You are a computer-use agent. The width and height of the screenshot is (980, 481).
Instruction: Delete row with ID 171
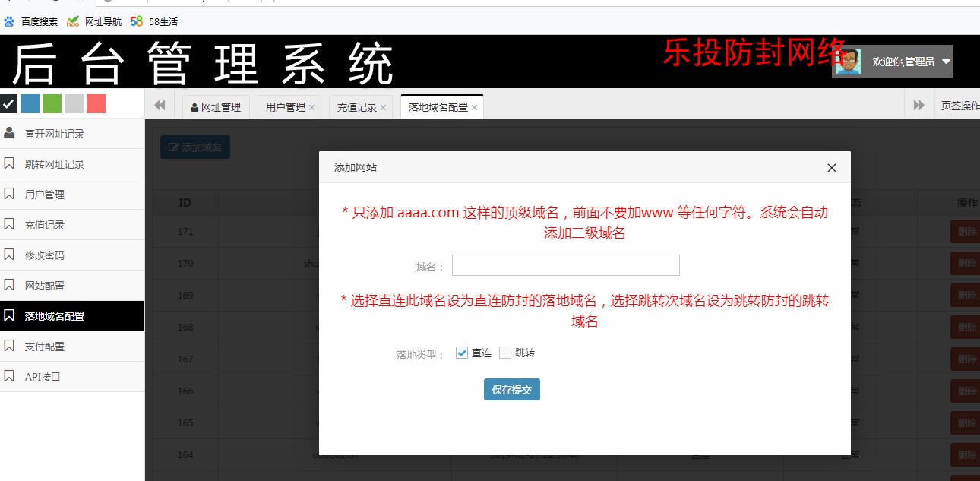966,232
